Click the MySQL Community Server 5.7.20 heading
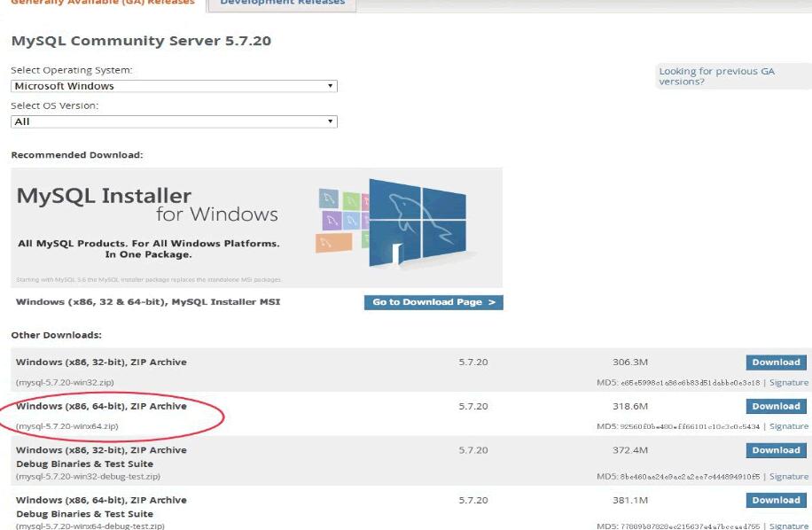 [x=141, y=42]
